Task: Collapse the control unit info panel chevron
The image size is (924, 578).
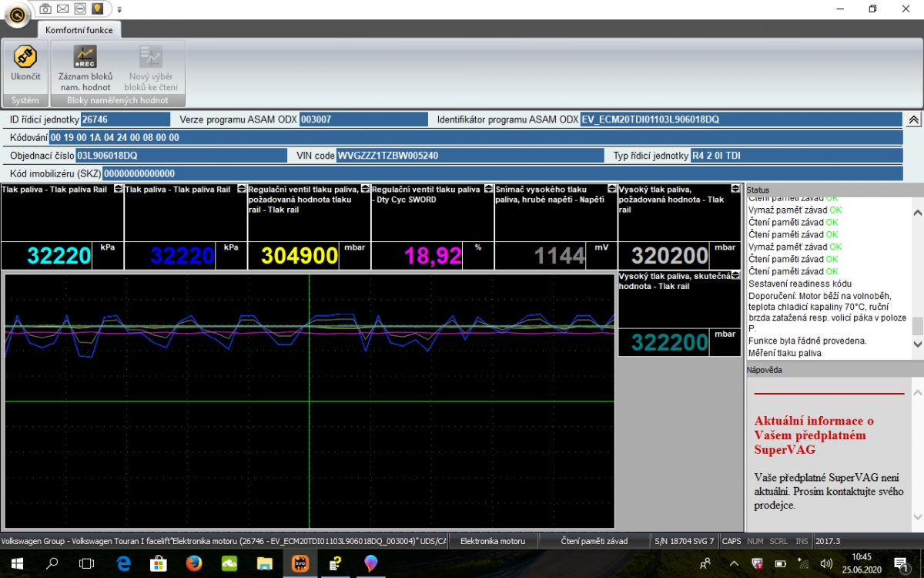Action: tap(913, 119)
